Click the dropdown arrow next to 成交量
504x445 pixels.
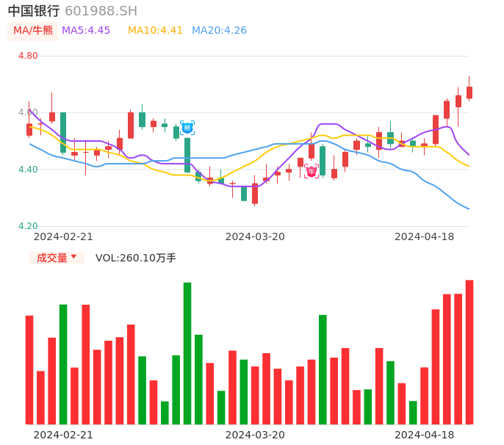(x=73, y=257)
